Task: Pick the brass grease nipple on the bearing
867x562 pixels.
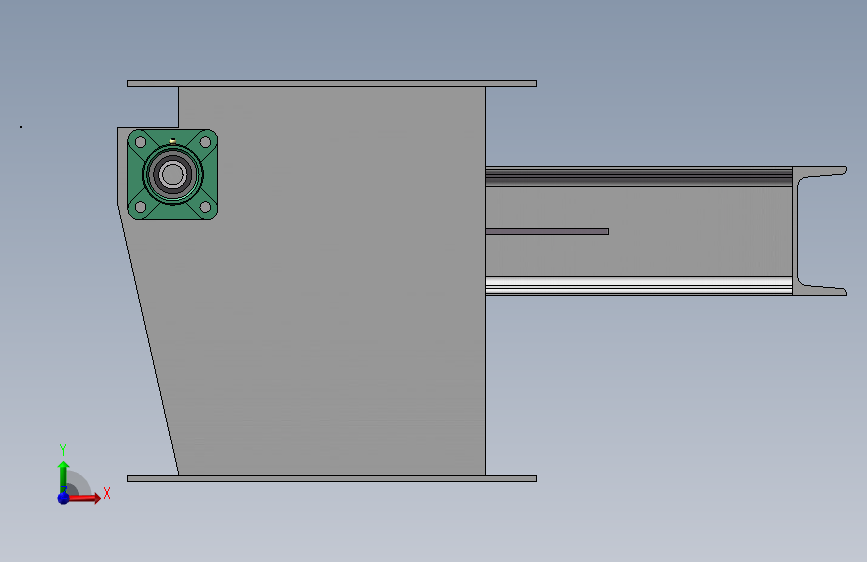Action: coord(173,141)
